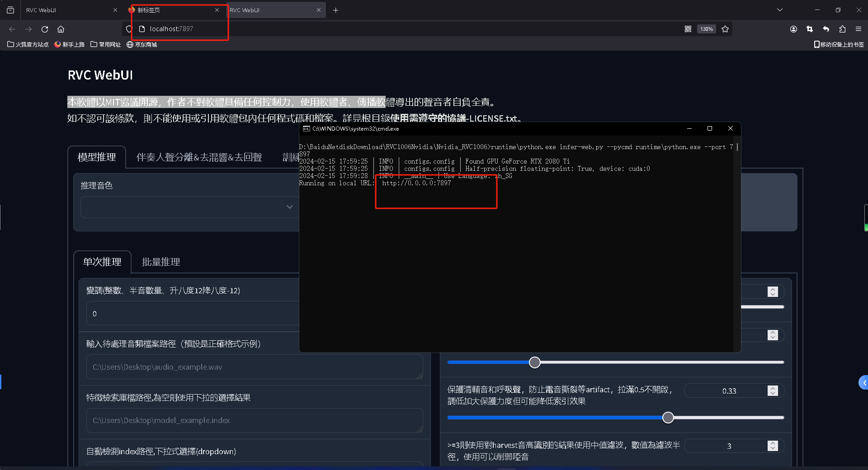The height and width of the screenshot is (470, 868).
Task: Open a new browser tab
Action: (335, 10)
